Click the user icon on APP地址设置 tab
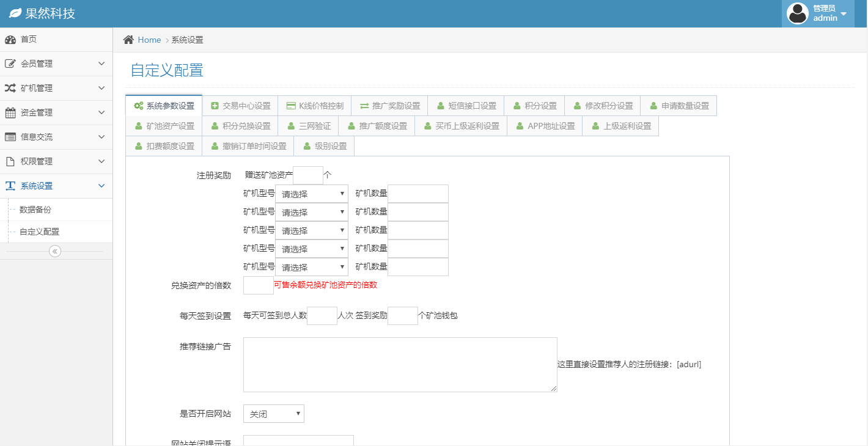This screenshot has height=446, width=868. [x=520, y=126]
